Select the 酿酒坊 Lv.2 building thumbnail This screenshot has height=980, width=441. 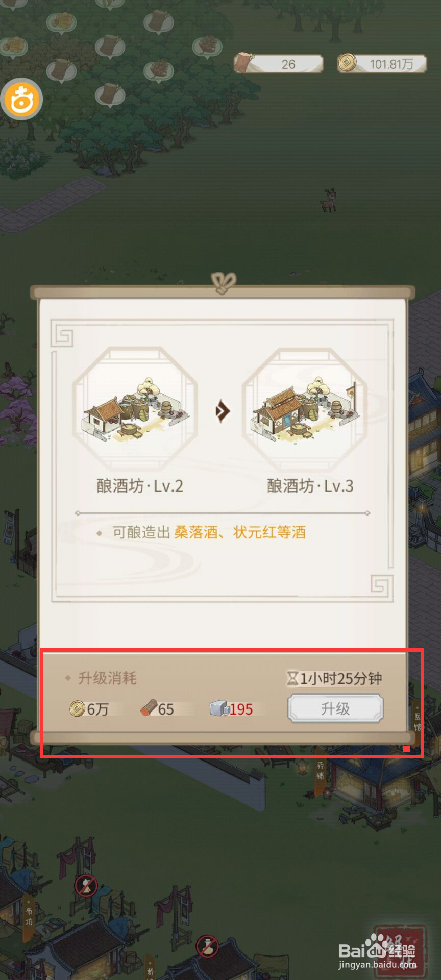coord(135,409)
